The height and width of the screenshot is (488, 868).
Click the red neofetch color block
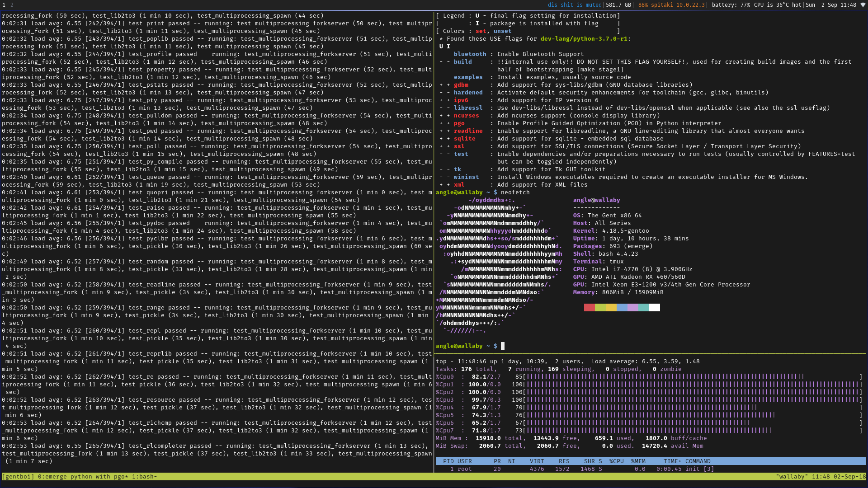coord(590,308)
